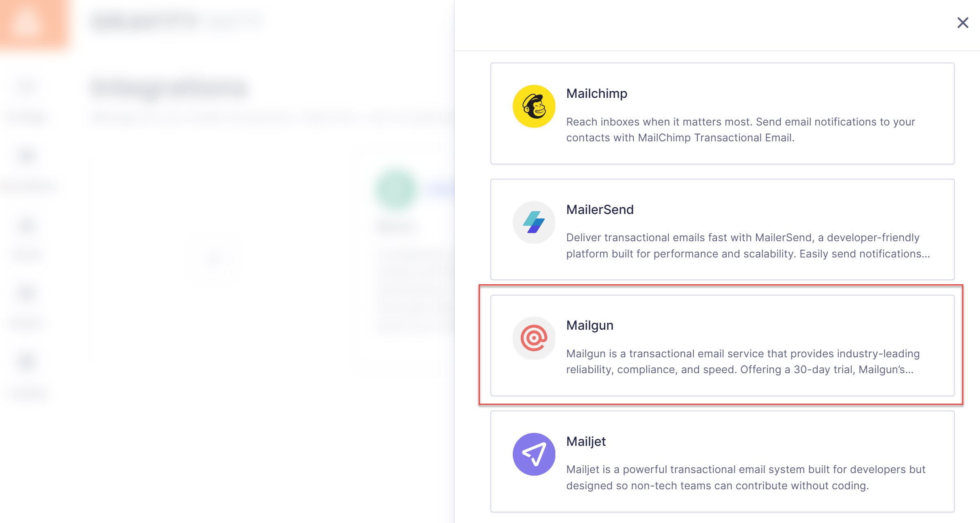Click the Mailgun 30-day trial description

[x=743, y=361]
